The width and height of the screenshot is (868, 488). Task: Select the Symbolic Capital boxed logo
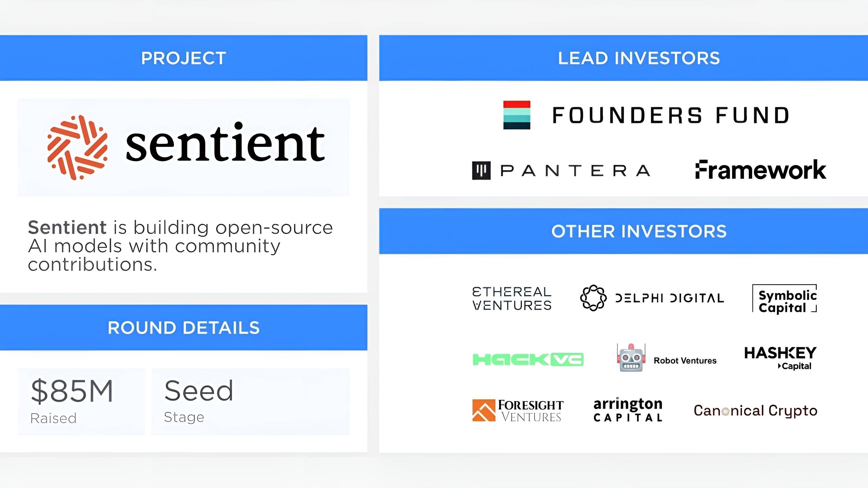785,299
